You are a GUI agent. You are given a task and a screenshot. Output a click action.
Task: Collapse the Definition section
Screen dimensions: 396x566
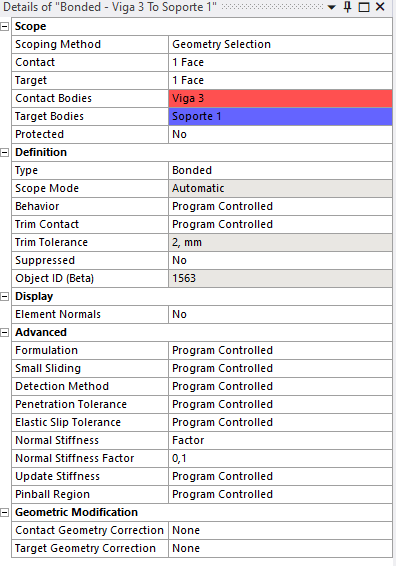(5, 152)
